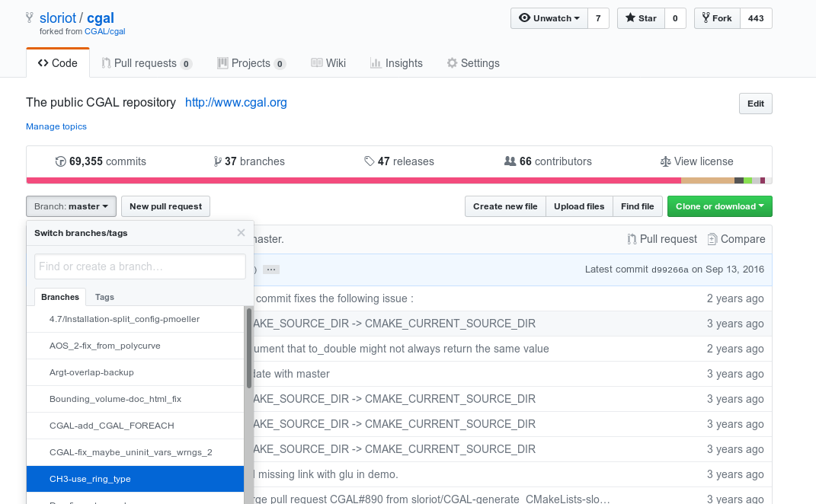Viewport: 816px width, 504px height.
Task: Open the watchers count 7
Action: point(598,18)
